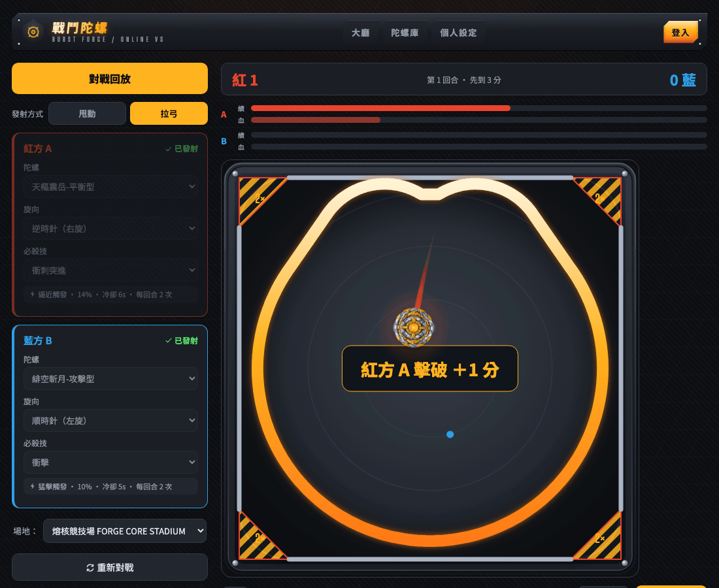719x588 pixels.
Task: Click the golden spinning top in the arena
Action: pos(414,327)
